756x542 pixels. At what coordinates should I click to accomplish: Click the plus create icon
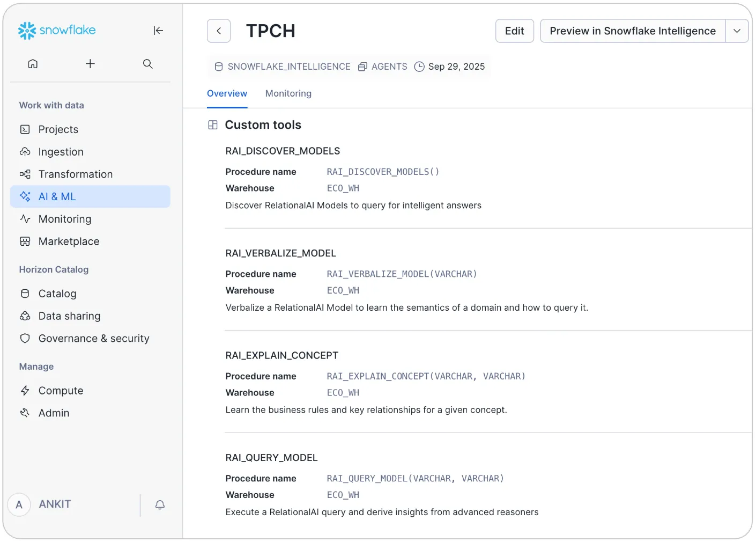pos(90,64)
